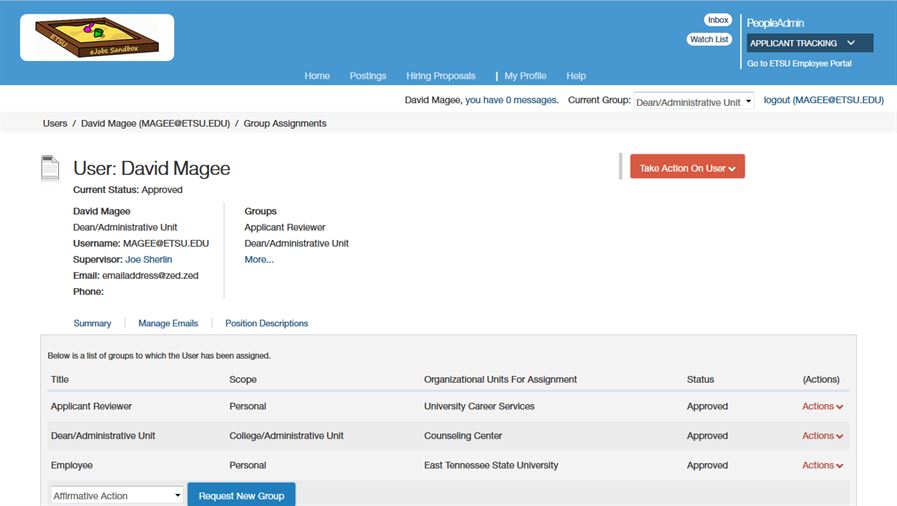Click the eJobs Sandbox logo
Screen dimensions: 897x506
pyautogui.click(x=97, y=38)
